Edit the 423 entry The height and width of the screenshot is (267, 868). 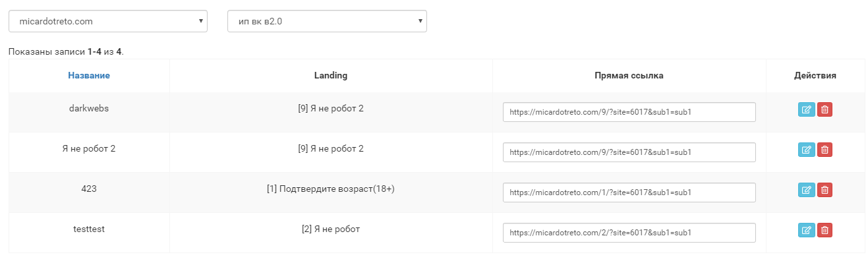coord(806,191)
